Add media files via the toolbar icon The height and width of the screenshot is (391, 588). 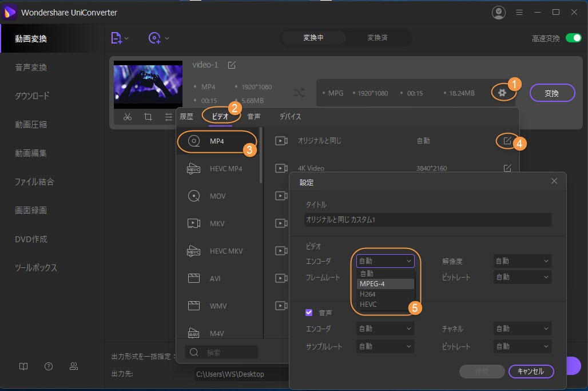(116, 38)
